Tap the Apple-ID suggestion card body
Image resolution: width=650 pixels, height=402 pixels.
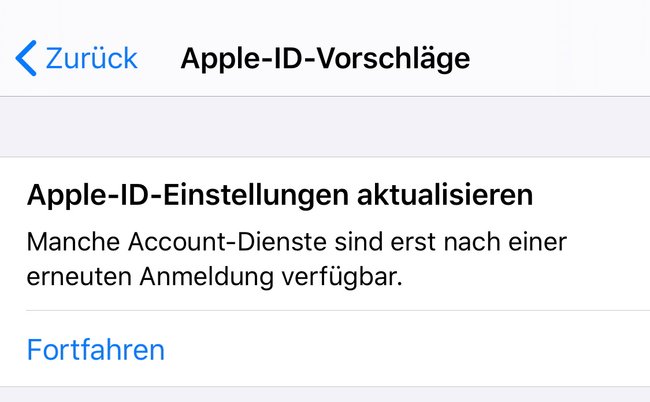[325, 234]
